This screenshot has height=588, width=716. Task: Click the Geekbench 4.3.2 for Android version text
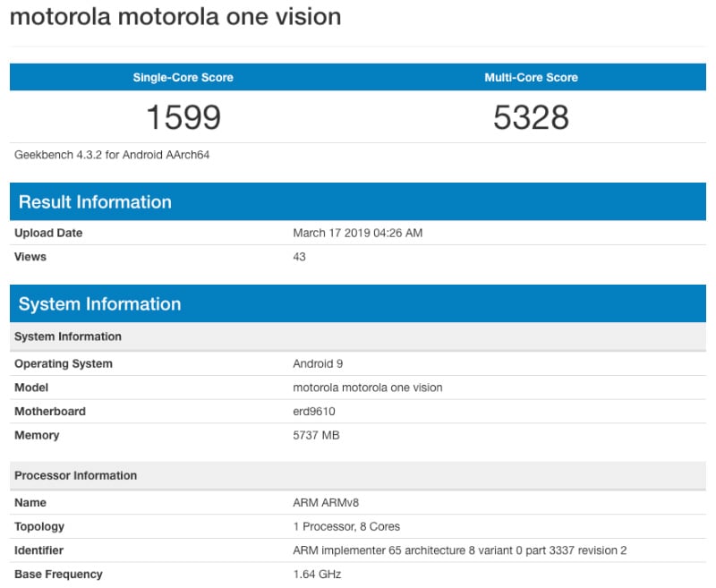112,155
